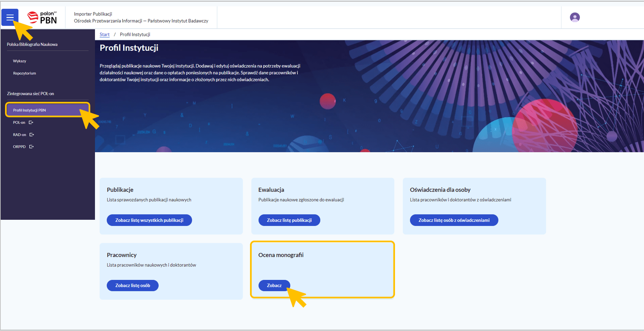Open RAD-on sidebar link
The height and width of the screenshot is (331, 644).
[19, 135]
